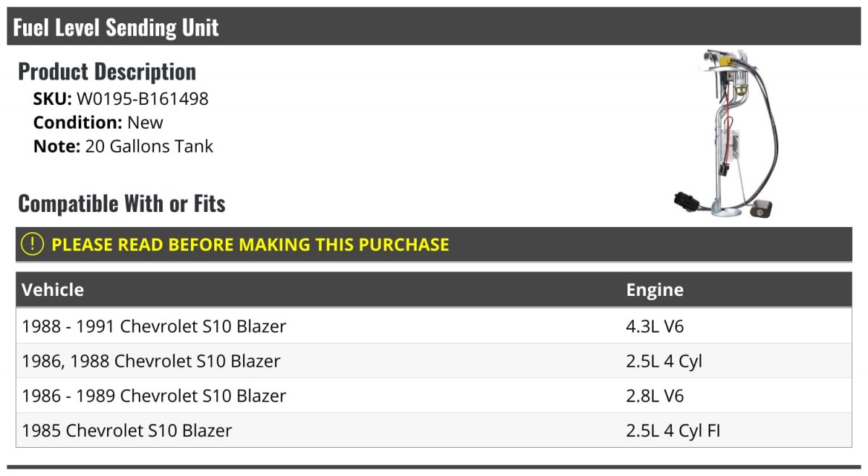This screenshot has height=476, width=868.
Task: Click the SKU number W0195-B161498
Action: pos(142,99)
